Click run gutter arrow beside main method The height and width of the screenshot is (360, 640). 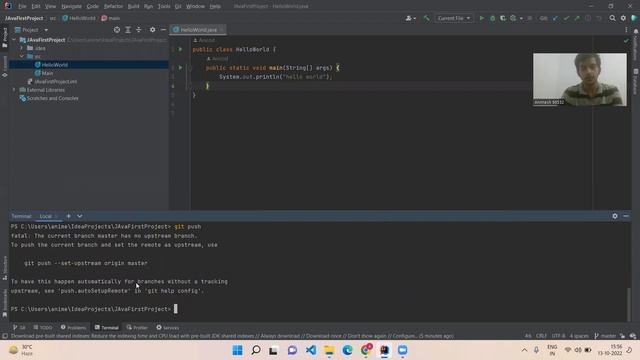point(180,68)
